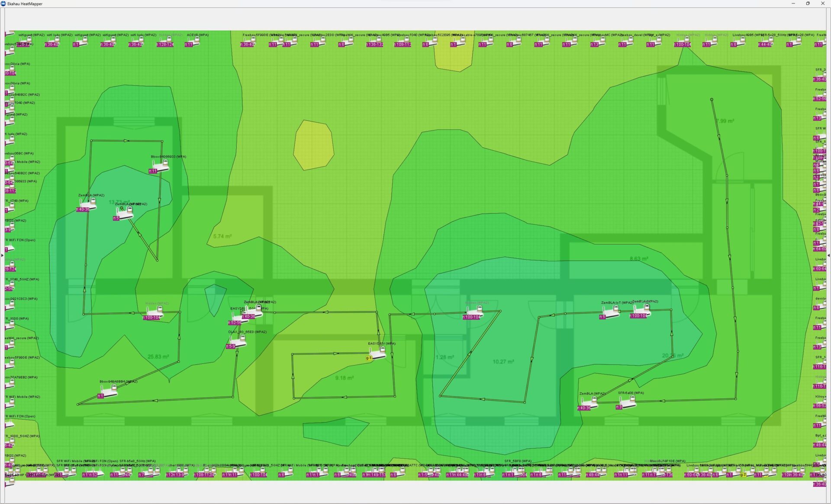Expand the left side panel arrow
Screen dimensions: 831x504
click(x=2, y=256)
